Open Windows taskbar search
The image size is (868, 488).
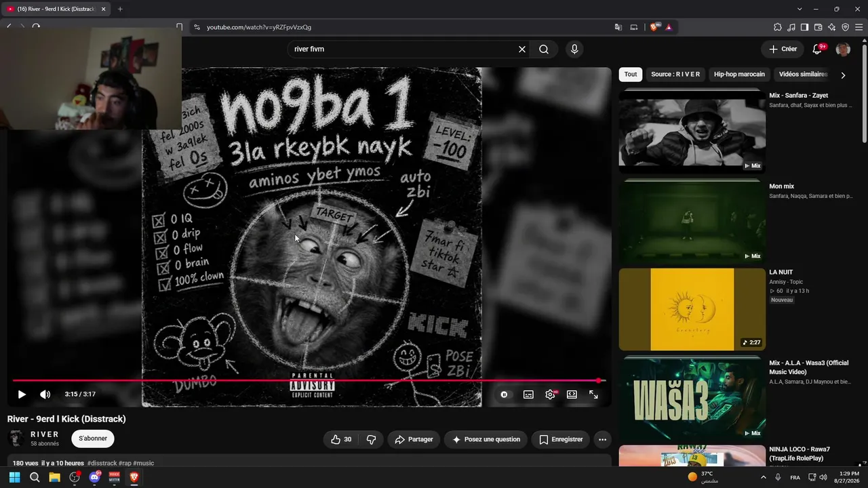[35, 477]
